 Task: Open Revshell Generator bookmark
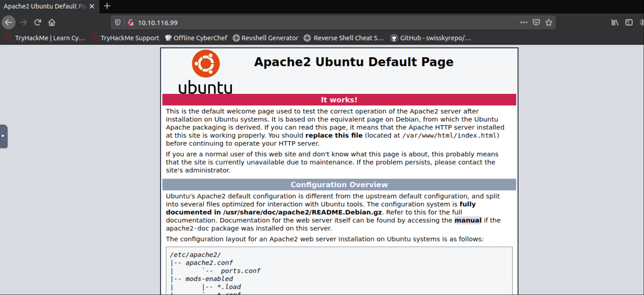point(266,38)
